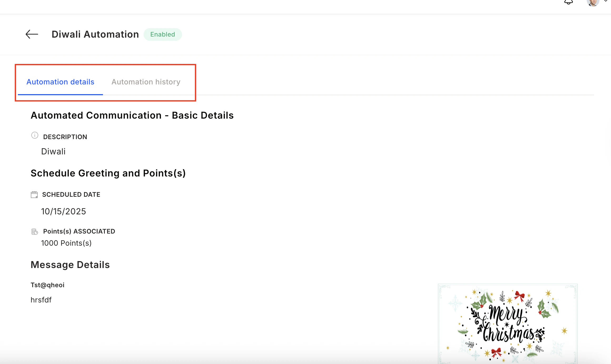Click the hrsfdf message body text
The width and height of the screenshot is (611, 364).
tap(41, 300)
